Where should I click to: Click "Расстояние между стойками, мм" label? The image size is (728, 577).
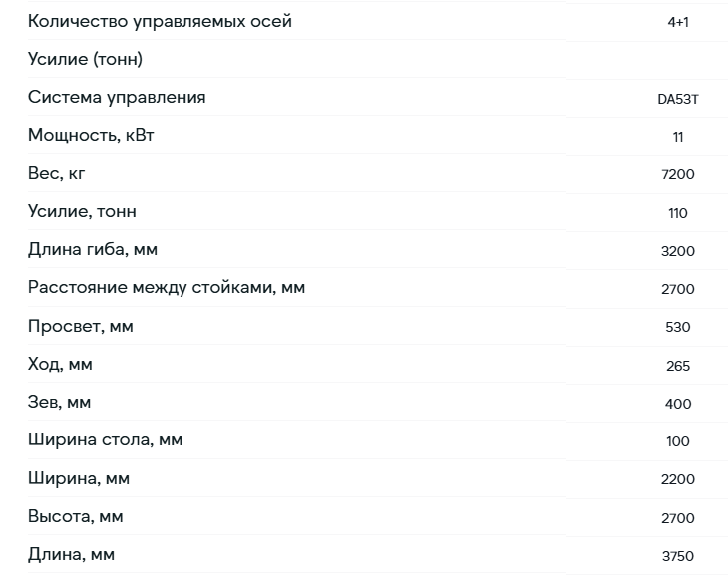point(167,288)
